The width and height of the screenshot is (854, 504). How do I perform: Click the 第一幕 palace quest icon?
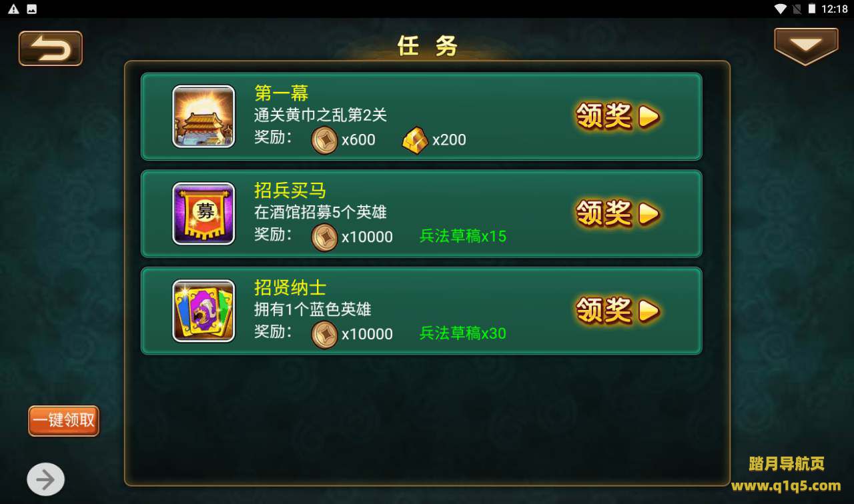tap(203, 116)
